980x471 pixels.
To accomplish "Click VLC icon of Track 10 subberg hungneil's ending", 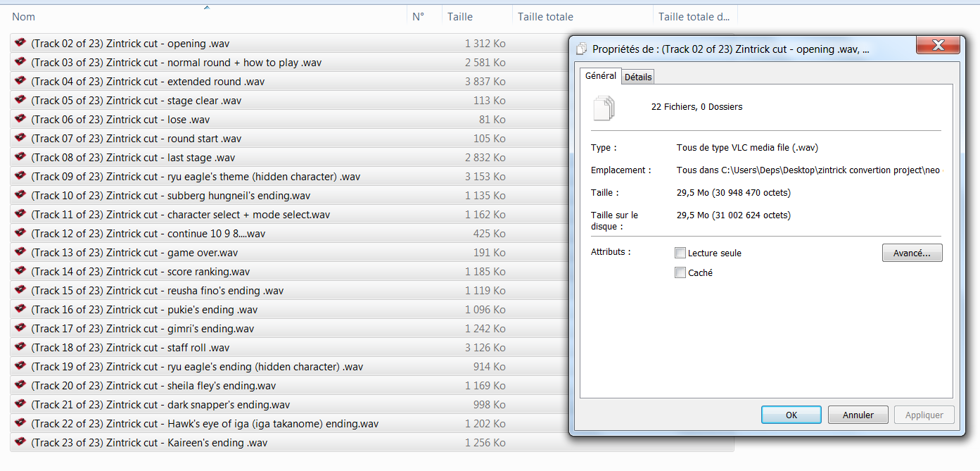I will click(20, 195).
